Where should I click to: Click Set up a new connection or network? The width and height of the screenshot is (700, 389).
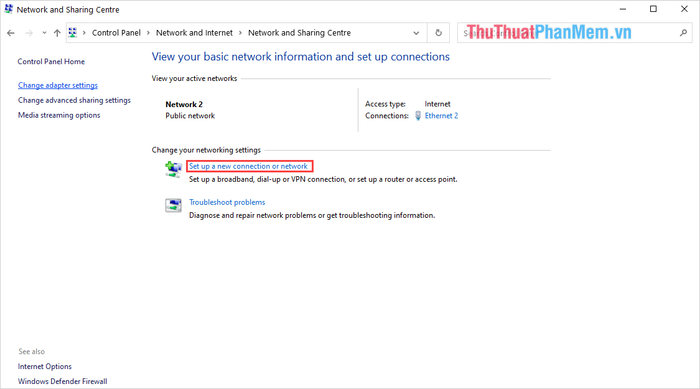(248, 166)
